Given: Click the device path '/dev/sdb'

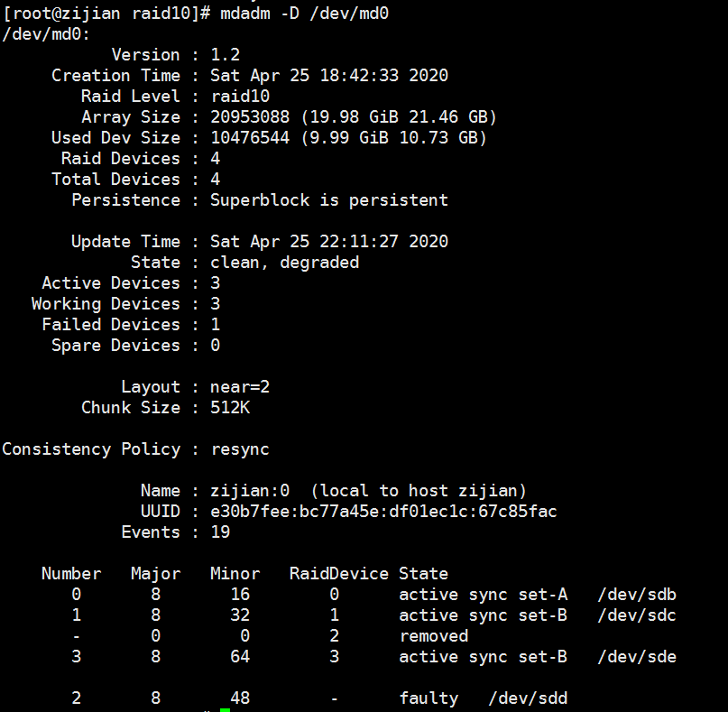Looking at the screenshot, I should point(637,595).
